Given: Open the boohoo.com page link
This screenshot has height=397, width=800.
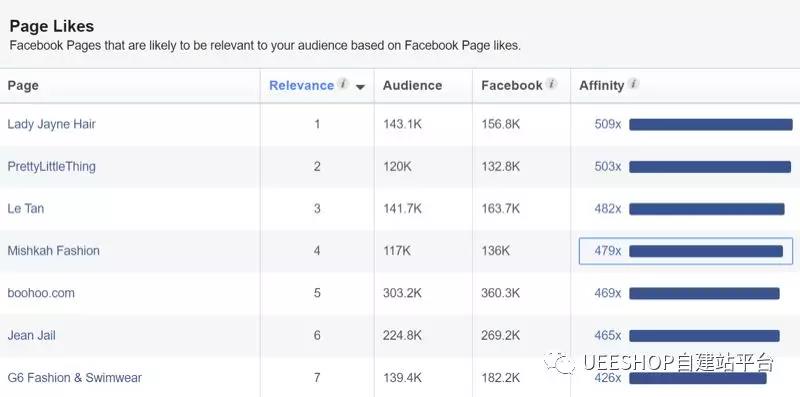Looking at the screenshot, I should 41,293.
